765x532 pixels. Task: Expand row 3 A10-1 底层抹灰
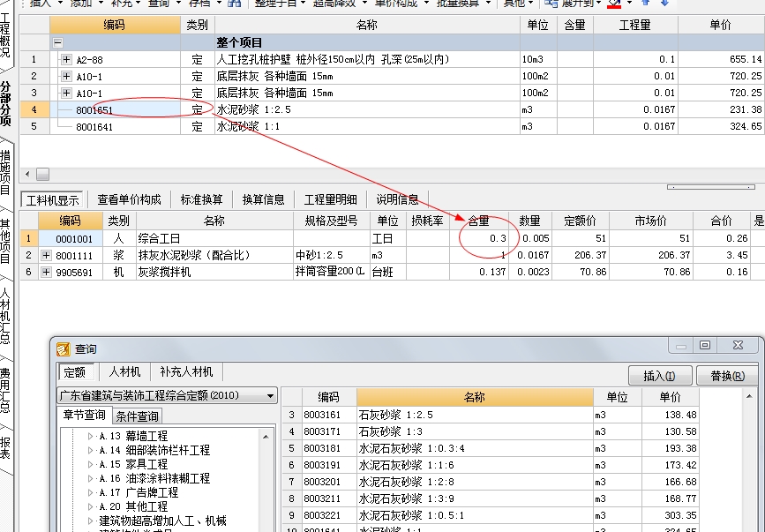click(x=66, y=93)
